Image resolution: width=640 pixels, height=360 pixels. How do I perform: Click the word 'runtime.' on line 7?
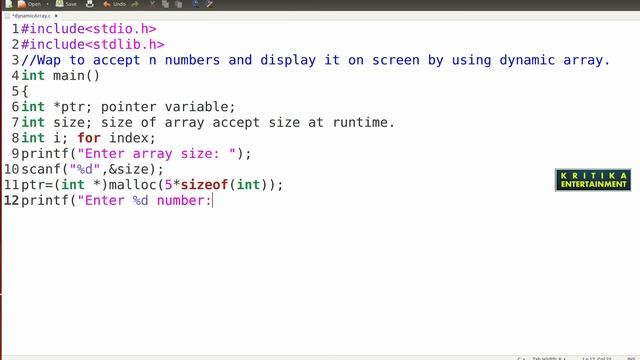364,122
